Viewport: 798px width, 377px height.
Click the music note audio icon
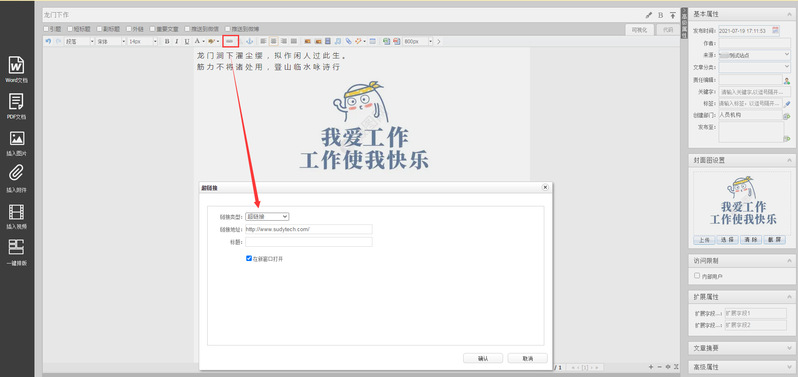click(338, 41)
